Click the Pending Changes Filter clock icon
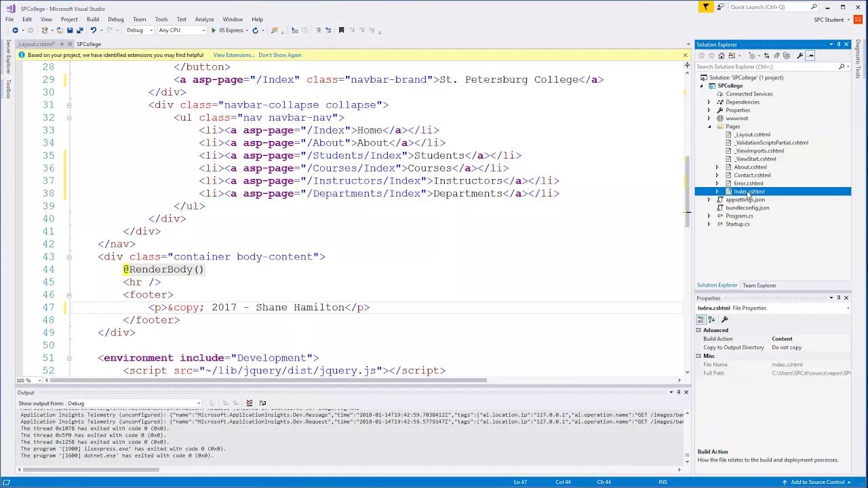Screen dimensions: 868x488 point(752,56)
